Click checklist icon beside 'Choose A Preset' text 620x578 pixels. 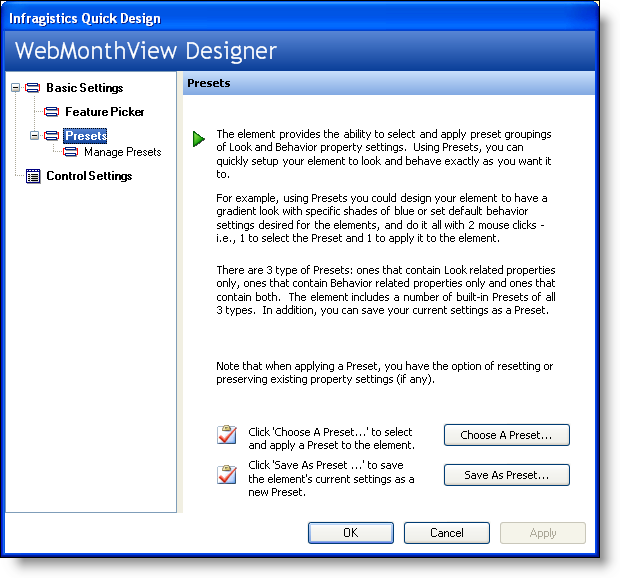[227, 435]
